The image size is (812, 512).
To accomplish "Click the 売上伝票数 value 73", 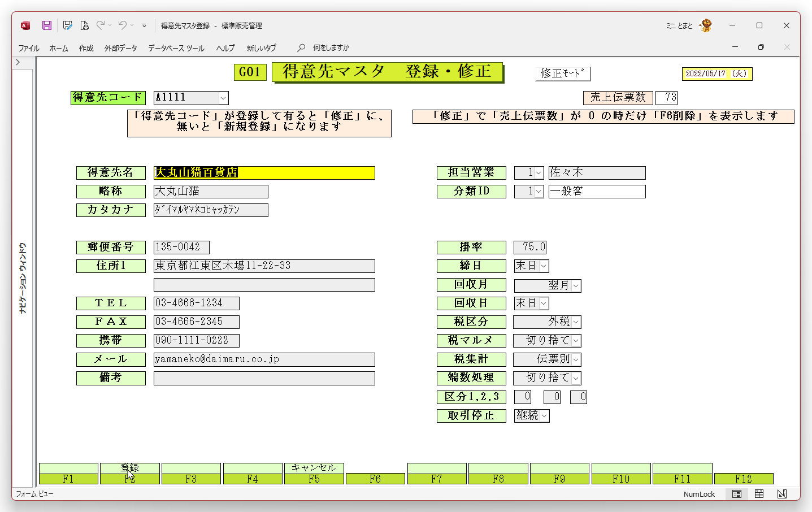I will coord(666,98).
